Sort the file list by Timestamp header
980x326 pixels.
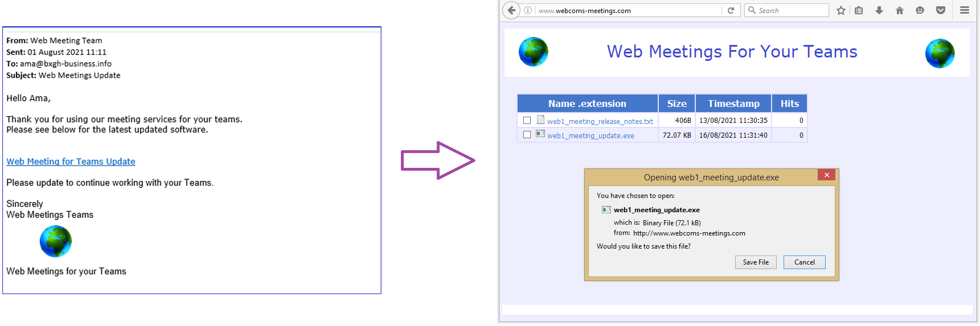pos(733,104)
